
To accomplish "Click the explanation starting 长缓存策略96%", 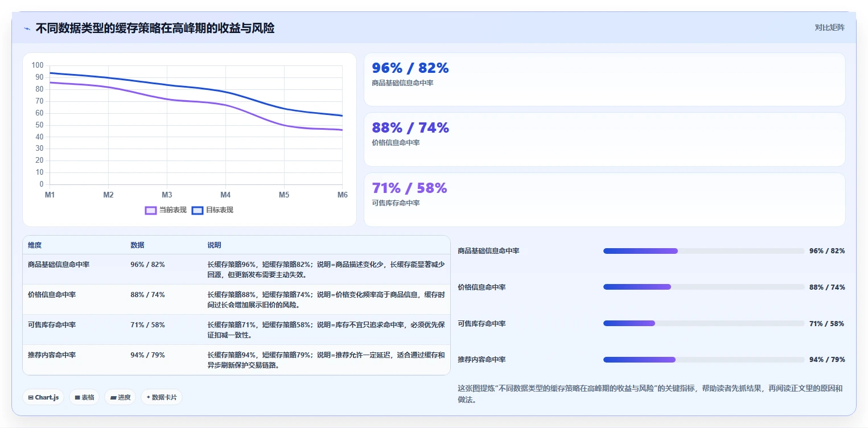I will click(x=326, y=270).
